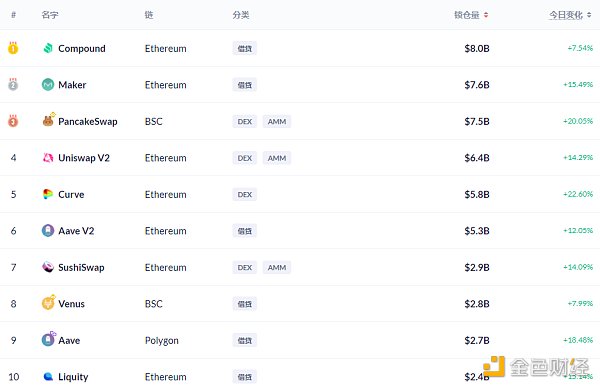Open the Uniswap V2 name link

click(x=84, y=158)
